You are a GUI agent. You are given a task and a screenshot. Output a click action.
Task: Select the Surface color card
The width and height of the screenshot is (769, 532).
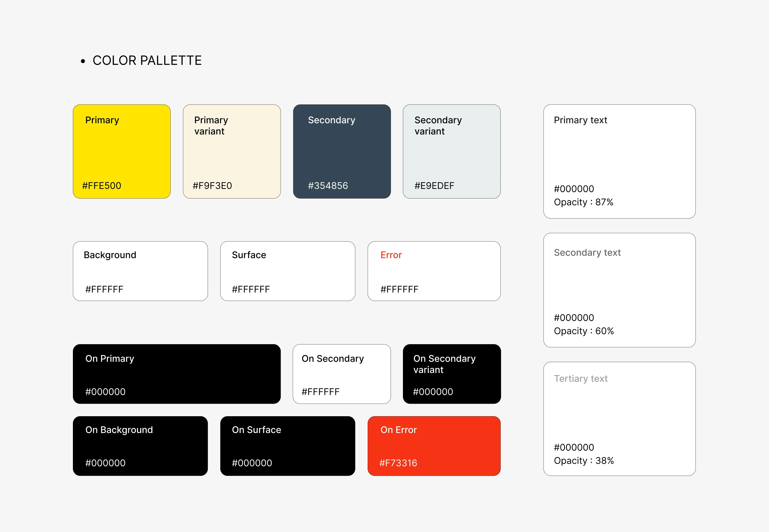click(288, 271)
